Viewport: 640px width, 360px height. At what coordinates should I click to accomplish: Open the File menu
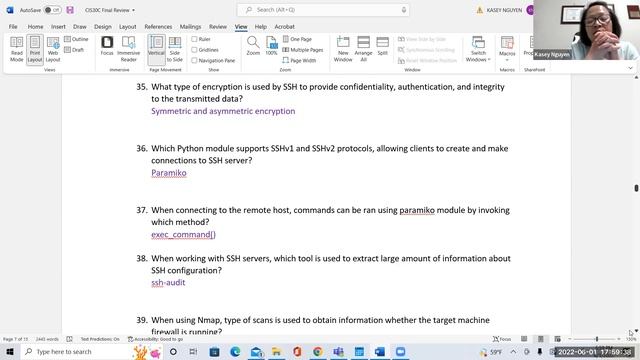(x=13, y=27)
